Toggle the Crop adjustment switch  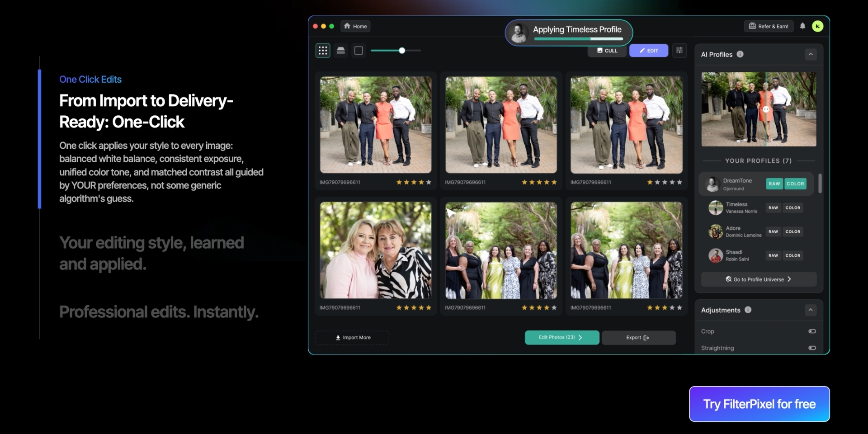812,331
